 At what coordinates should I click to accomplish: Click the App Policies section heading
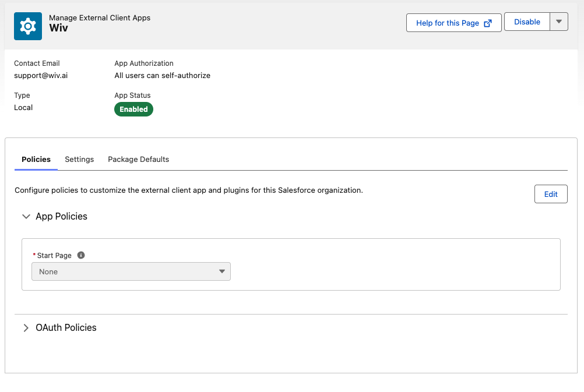61,217
